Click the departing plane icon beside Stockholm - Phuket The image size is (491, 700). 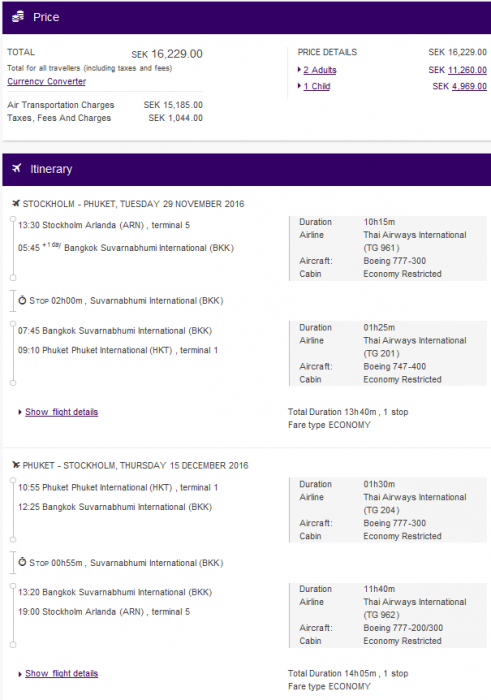click(16, 204)
